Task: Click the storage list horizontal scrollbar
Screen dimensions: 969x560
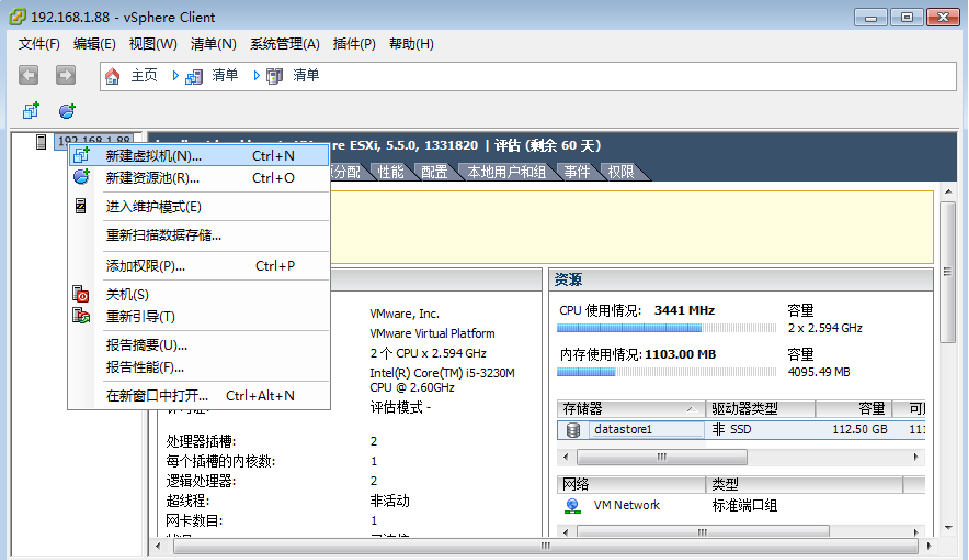Action: click(x=662, y=457)
